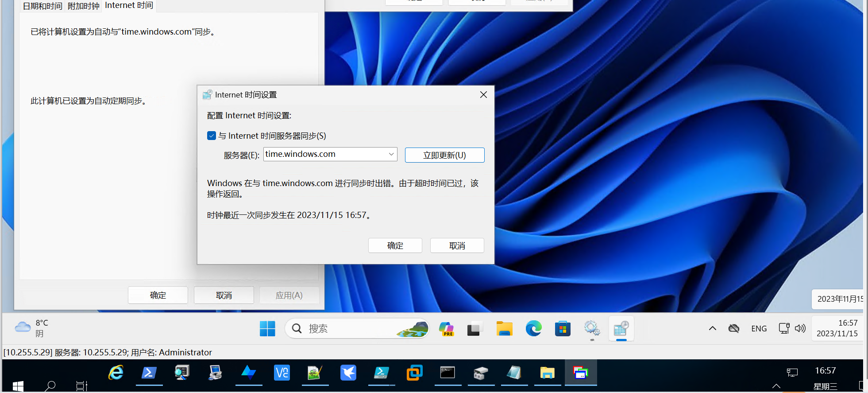The image size is (868, 393).
Task: Cancel the Internet 时间设置 dialog
Action: tap(457, 245)
